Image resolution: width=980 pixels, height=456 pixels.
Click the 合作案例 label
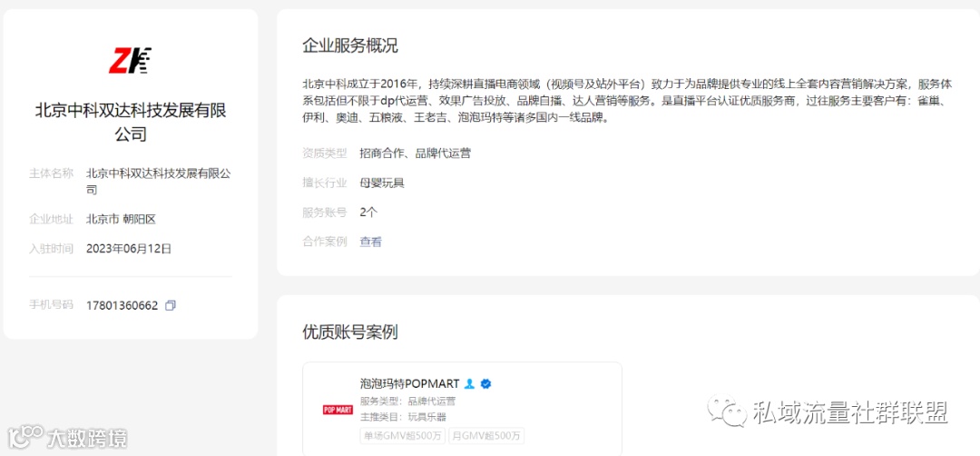pyautogui.click(x=324, y=242)
